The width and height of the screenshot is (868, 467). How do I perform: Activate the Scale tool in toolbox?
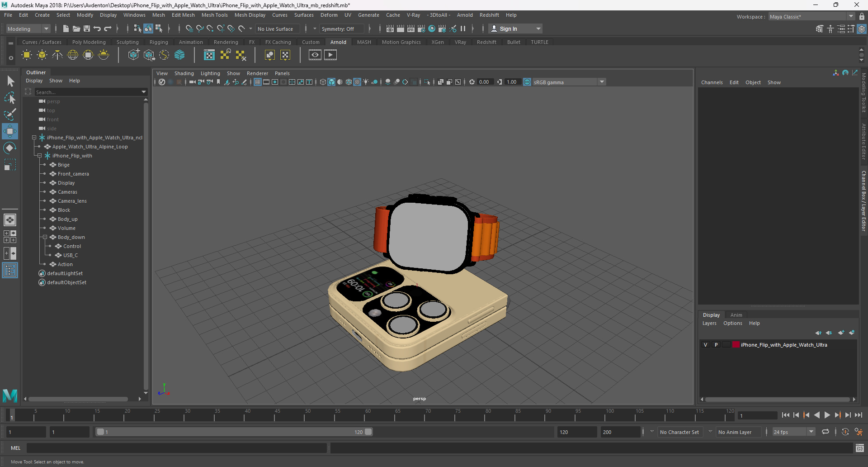point(10,165)
